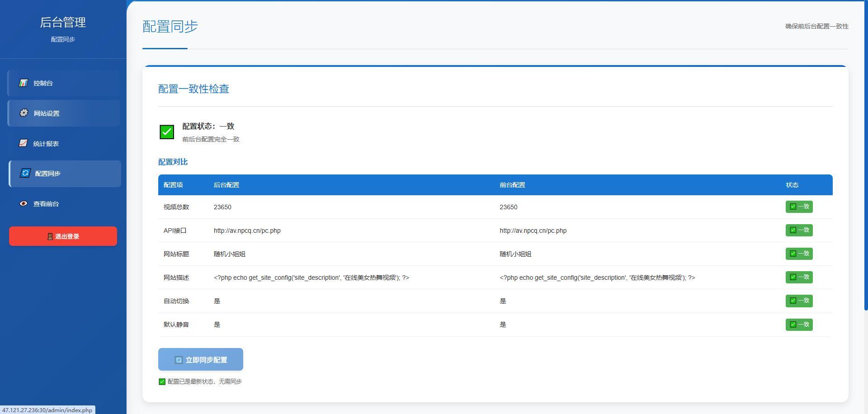The image size is (868, 414).
Task: Click the 一致 badge for 默认静音 row
Action: tap(799, 325)
